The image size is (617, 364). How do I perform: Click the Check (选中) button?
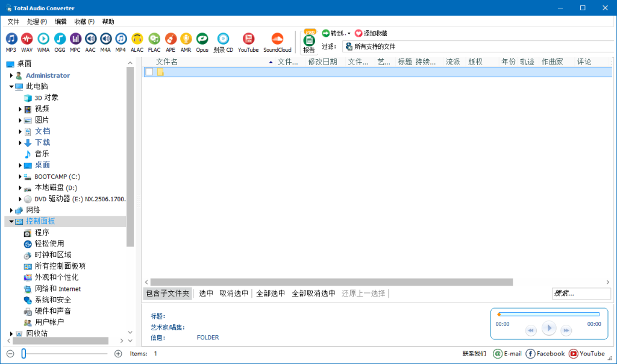[x=206, y=293]
